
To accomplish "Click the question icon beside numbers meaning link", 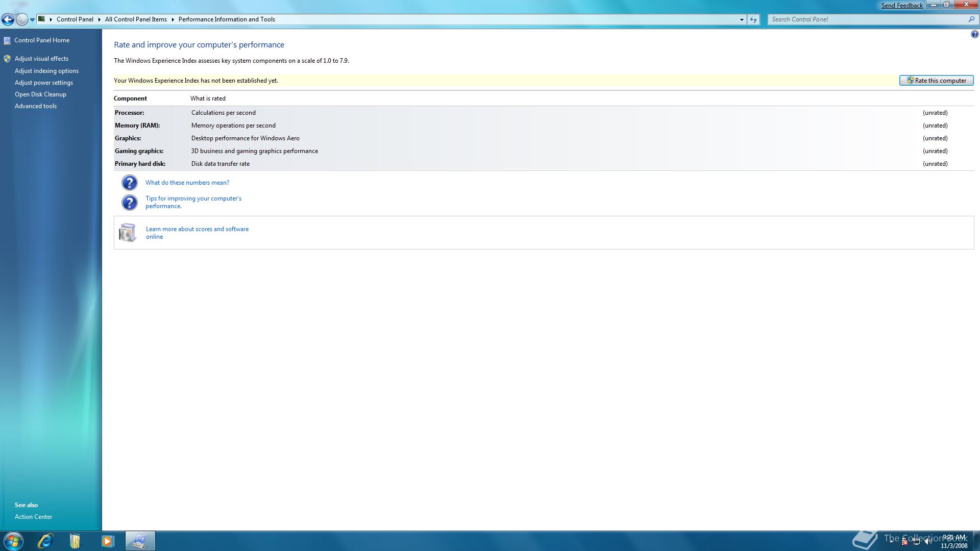I will click(130, 183).
